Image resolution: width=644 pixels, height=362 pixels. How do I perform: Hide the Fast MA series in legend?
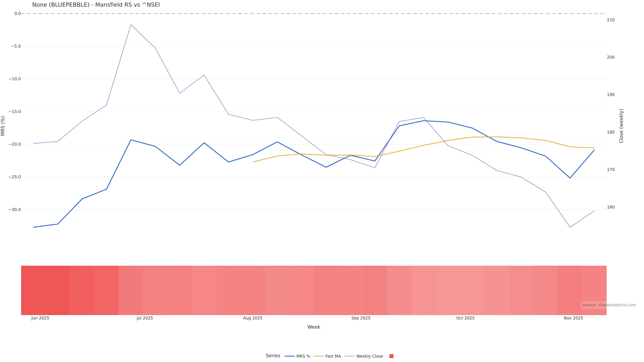pos(333,356)
